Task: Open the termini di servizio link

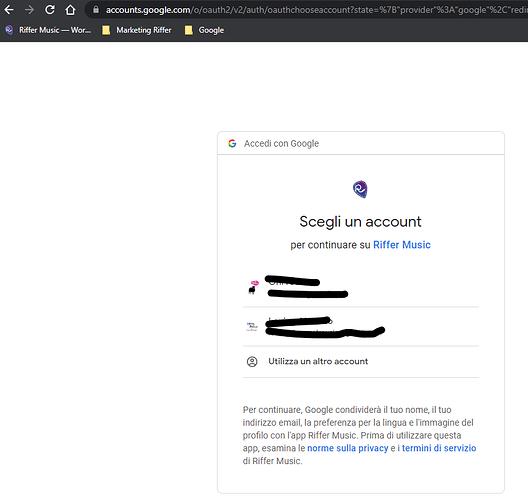Action: click(439, 448)
